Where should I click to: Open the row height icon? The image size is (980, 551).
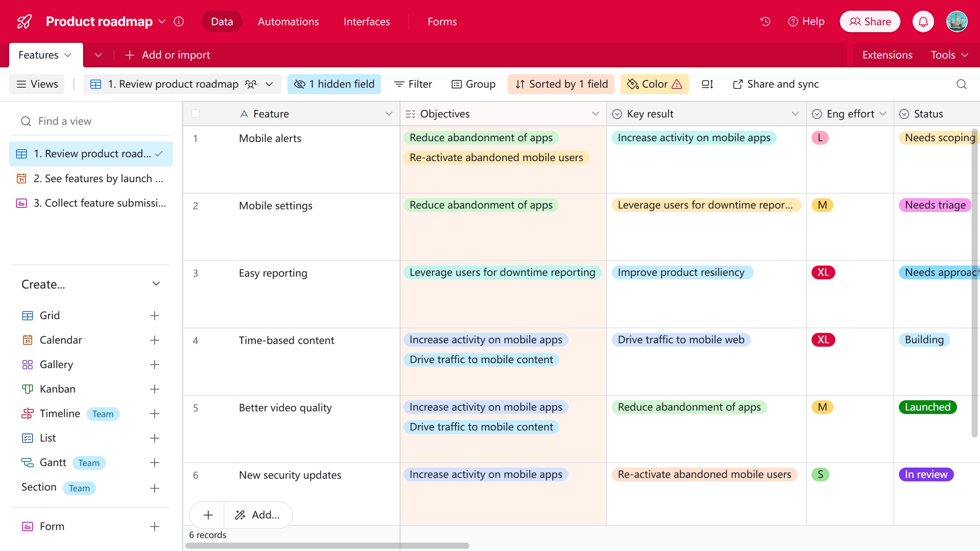pyautogui.click(x=707, y=84)
